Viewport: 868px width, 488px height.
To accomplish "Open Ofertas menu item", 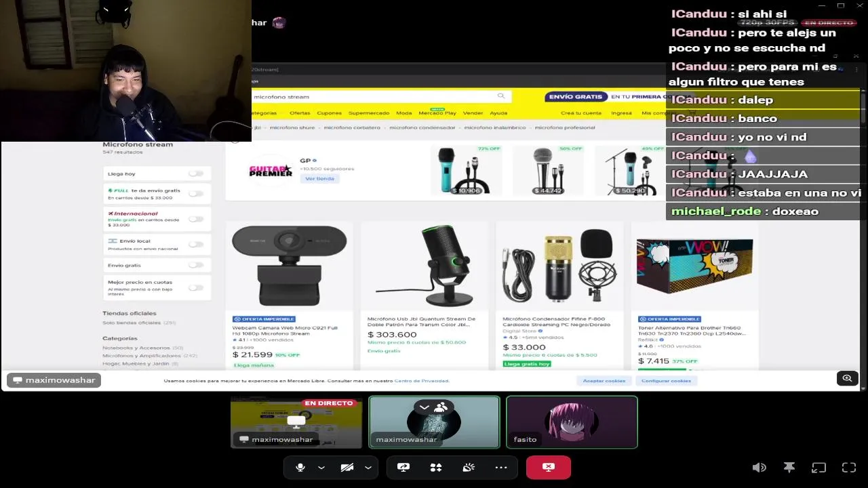I will [x=300, y=113].
